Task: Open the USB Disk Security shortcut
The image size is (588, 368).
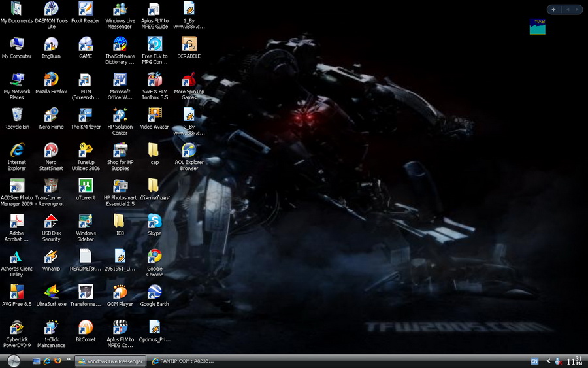Action: point(51,220)
